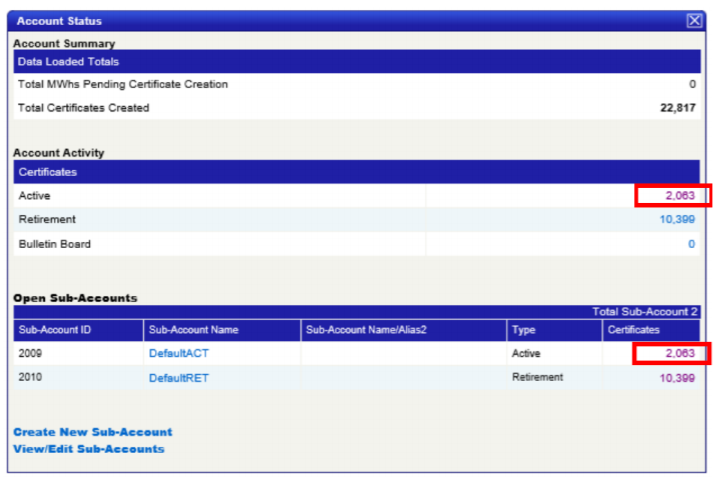Select the sub-account ID 2010 cell
Screen dimensions: 718x482
coord(78,377)
